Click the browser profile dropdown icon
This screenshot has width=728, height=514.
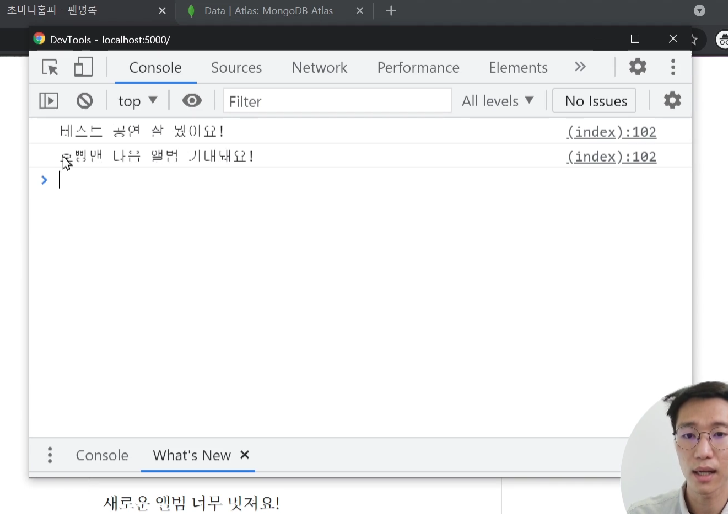699,11
